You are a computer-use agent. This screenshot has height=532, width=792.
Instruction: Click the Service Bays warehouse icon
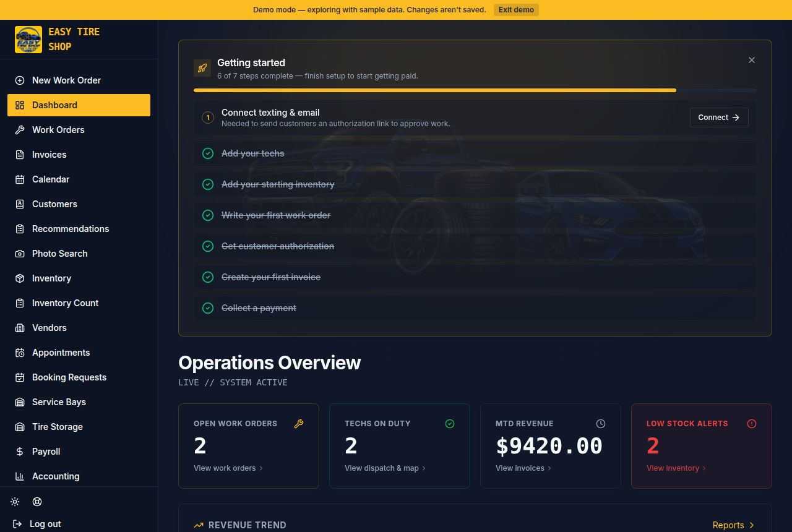pyautogui.click(x=20, y=402)
